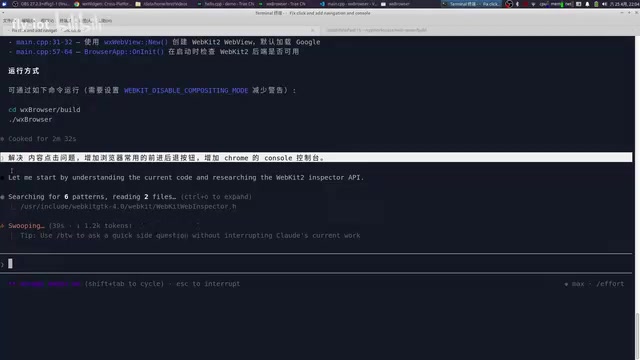The width and height of the screenshot is (640, 360).
Task: Click the WebKitWebInspector.h file path
Action: pyautogui.click(x=128, y=207)
